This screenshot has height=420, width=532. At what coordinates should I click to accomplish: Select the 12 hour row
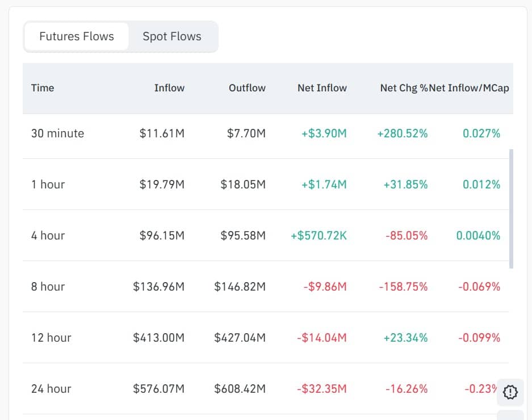pos(51,338)
